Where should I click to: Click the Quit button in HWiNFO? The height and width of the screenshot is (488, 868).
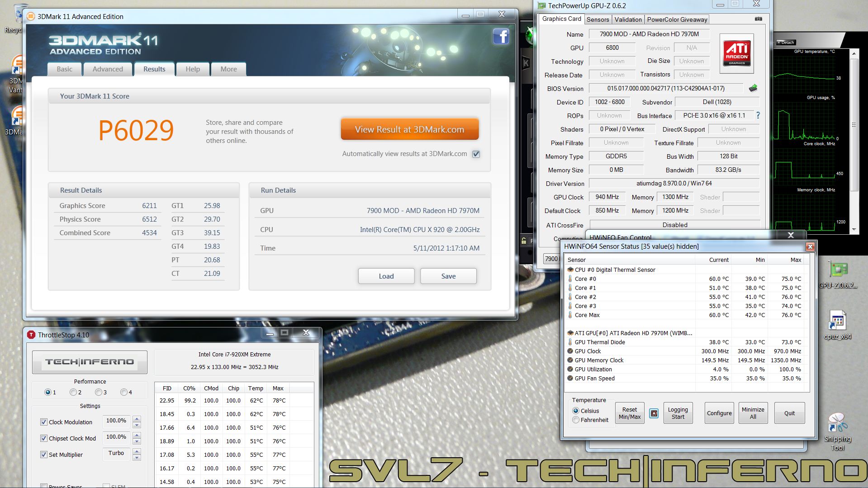click(x=789, y=413)
